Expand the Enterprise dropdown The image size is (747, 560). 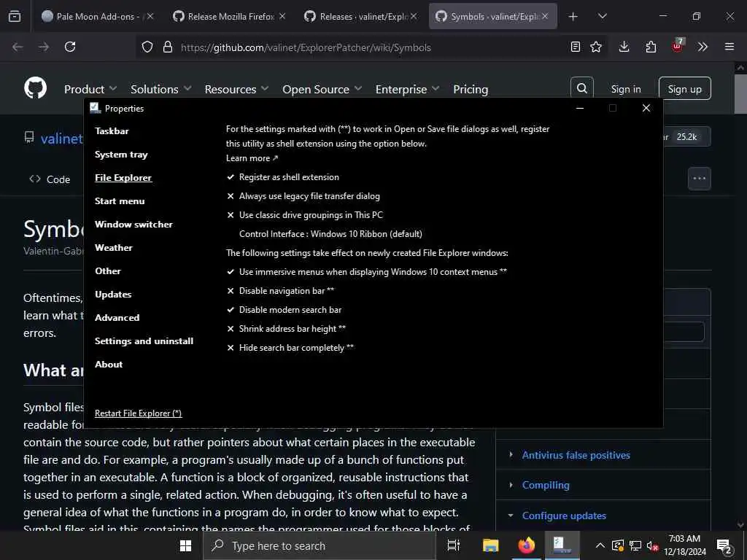tap(407, 89)
